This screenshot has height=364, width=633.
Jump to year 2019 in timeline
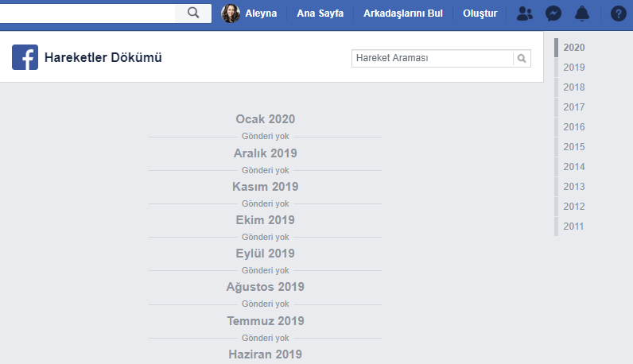click(573, 68)
